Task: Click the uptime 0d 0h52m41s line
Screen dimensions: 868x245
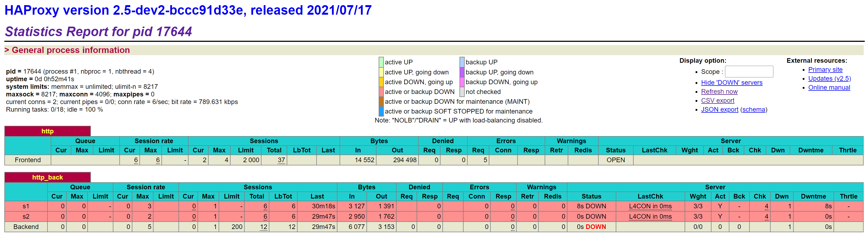Action: click(40, 79)
